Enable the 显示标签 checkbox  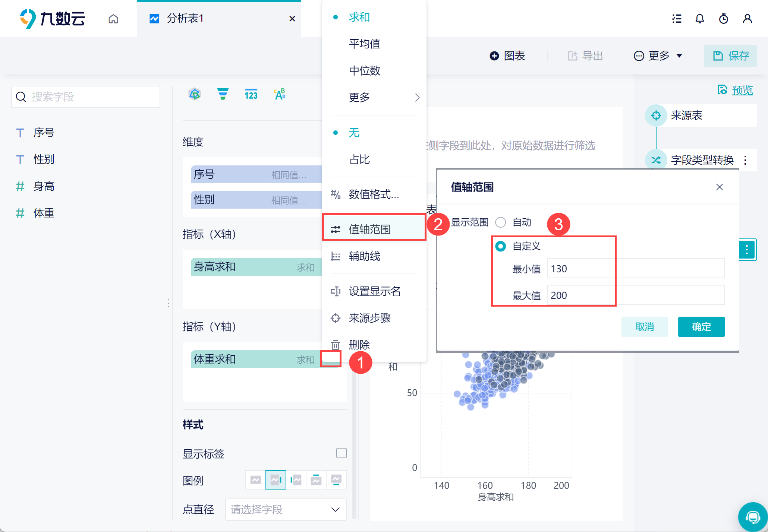(341, 453)
